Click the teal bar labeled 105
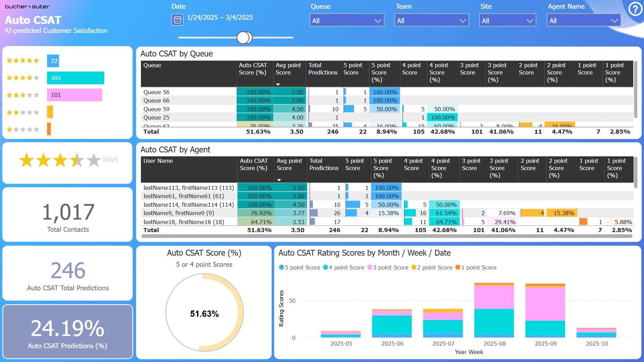The image size is (644, 362). pos(75,78)
